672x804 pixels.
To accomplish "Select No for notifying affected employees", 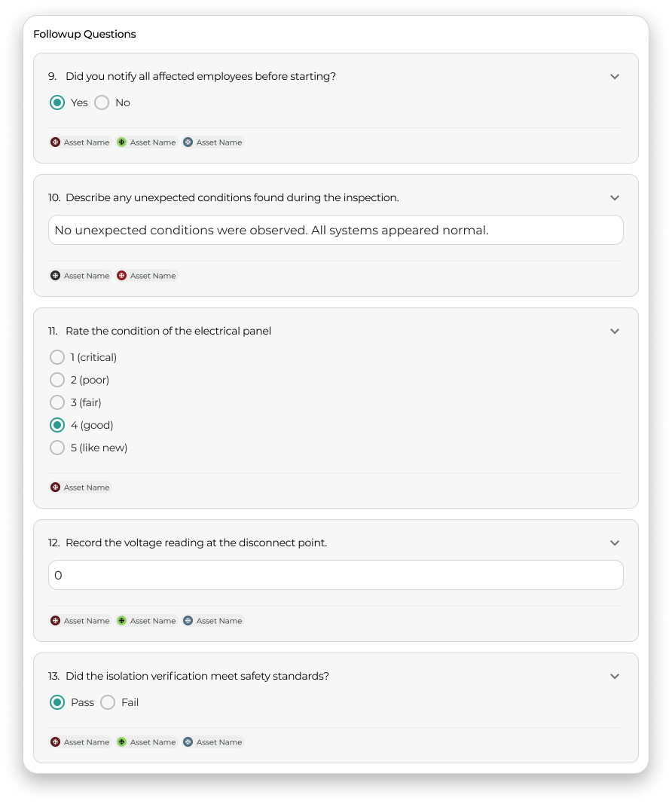I will (102, 102).
